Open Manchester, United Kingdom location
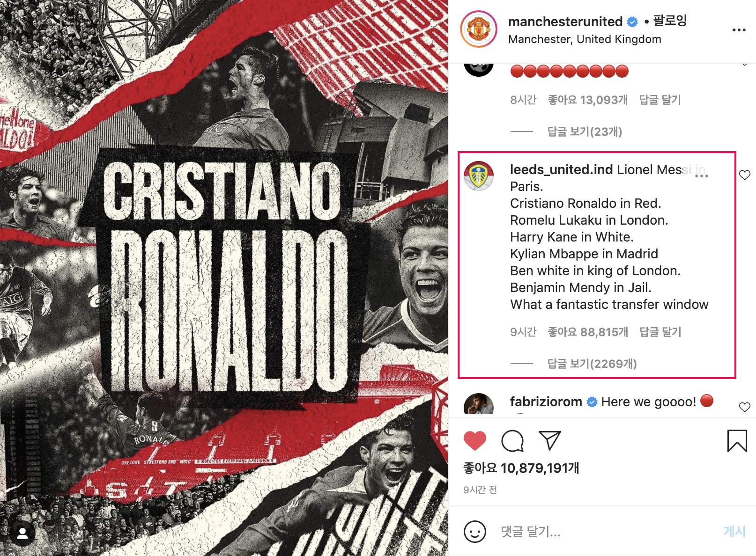 (585, 39)
